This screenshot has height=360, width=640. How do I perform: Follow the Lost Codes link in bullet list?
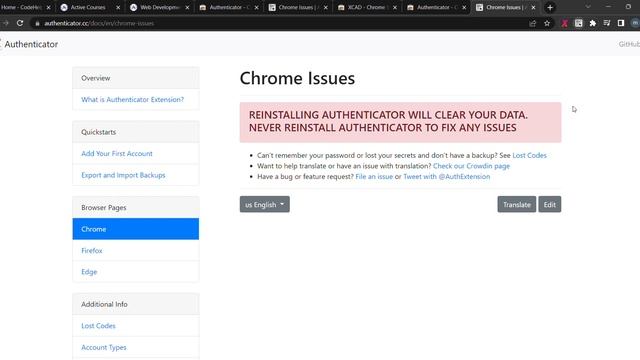529,155
